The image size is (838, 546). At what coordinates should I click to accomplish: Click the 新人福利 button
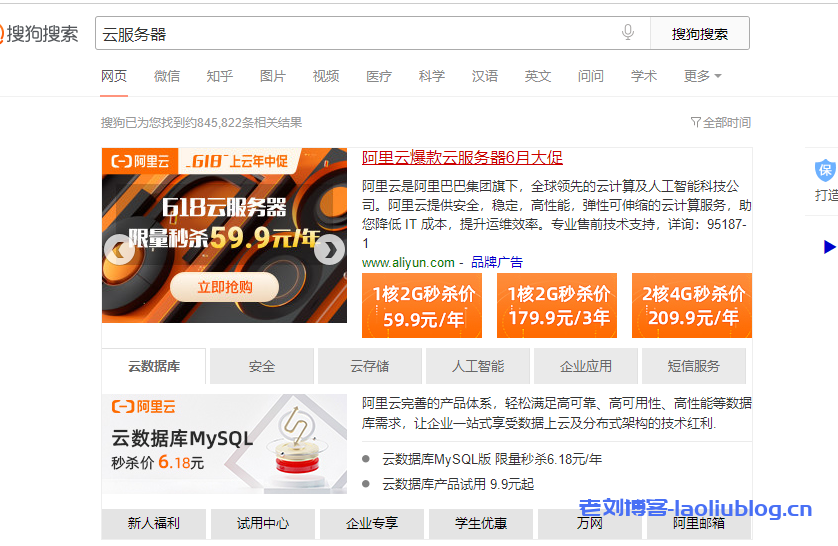154,524
